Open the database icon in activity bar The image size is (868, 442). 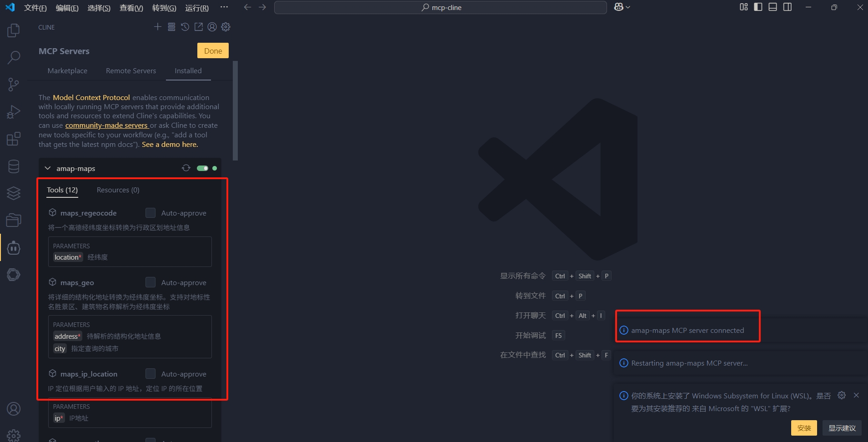click(x=14, y=166)
